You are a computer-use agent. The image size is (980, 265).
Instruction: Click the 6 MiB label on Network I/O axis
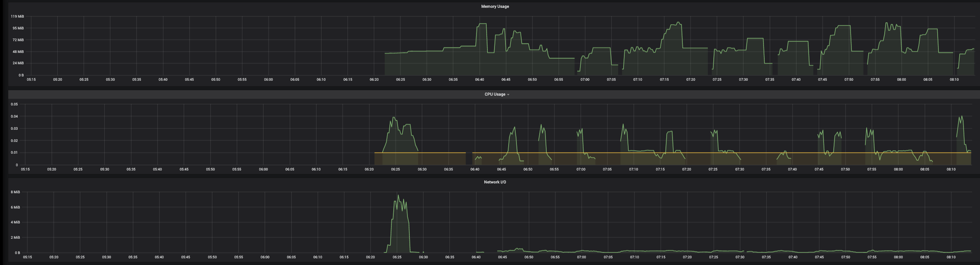15,207
